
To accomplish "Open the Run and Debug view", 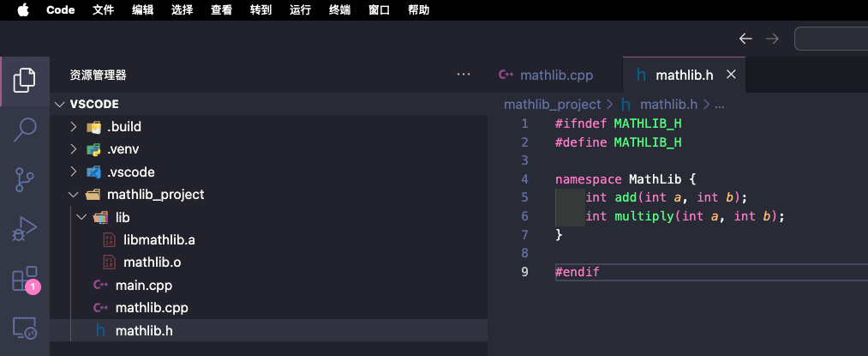I will (24, 229).
